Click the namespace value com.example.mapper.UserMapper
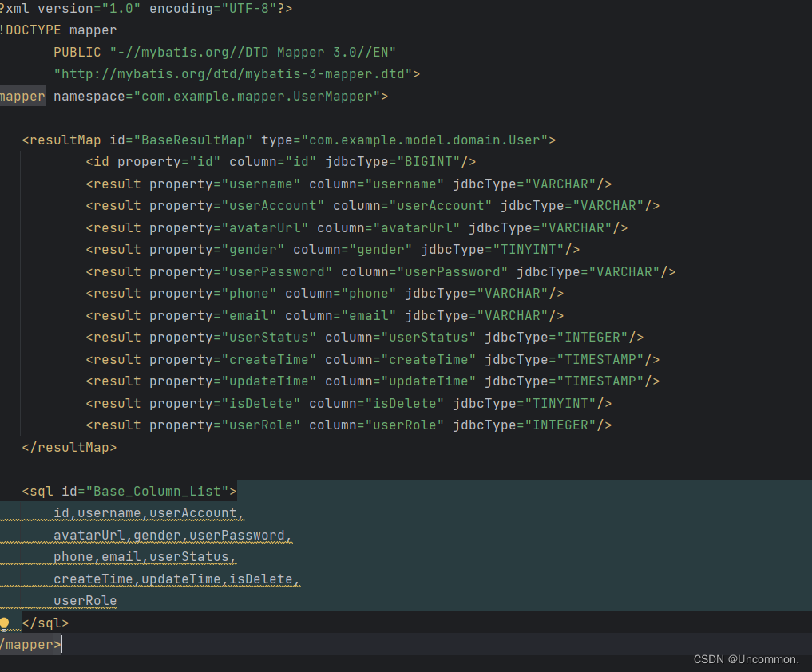Viewport: 812px width, 672px height. [x=257, y=97]
